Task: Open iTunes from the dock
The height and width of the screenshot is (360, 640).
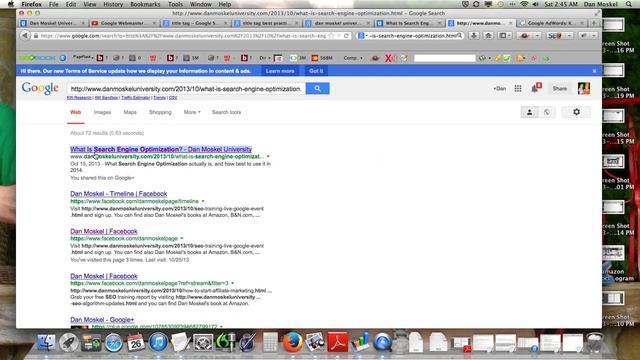Action: (x=158, y=342)
